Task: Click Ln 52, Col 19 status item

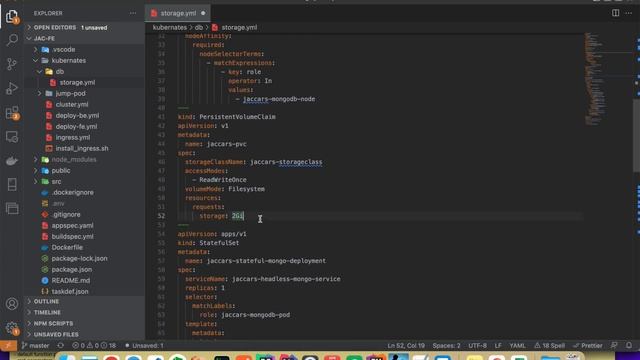Action: 406,346
